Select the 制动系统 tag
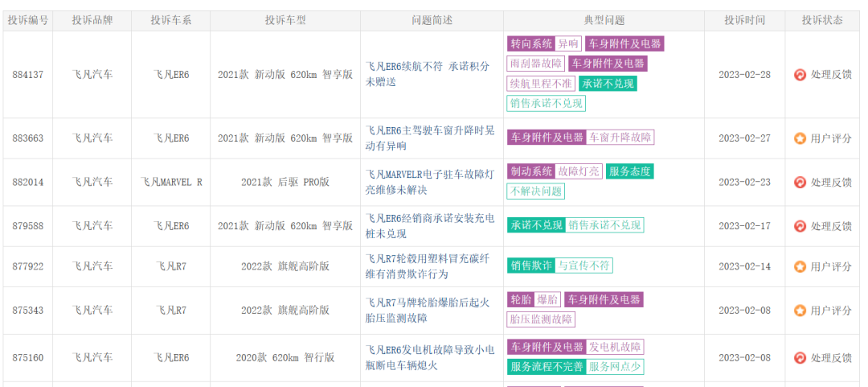Screen dimensions: 868x387 531,171
